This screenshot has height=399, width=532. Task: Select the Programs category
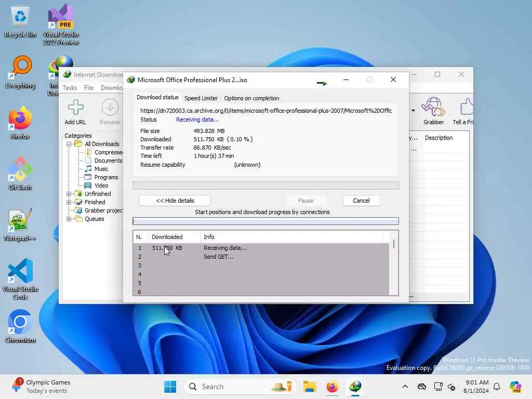(x=102, y=177)
